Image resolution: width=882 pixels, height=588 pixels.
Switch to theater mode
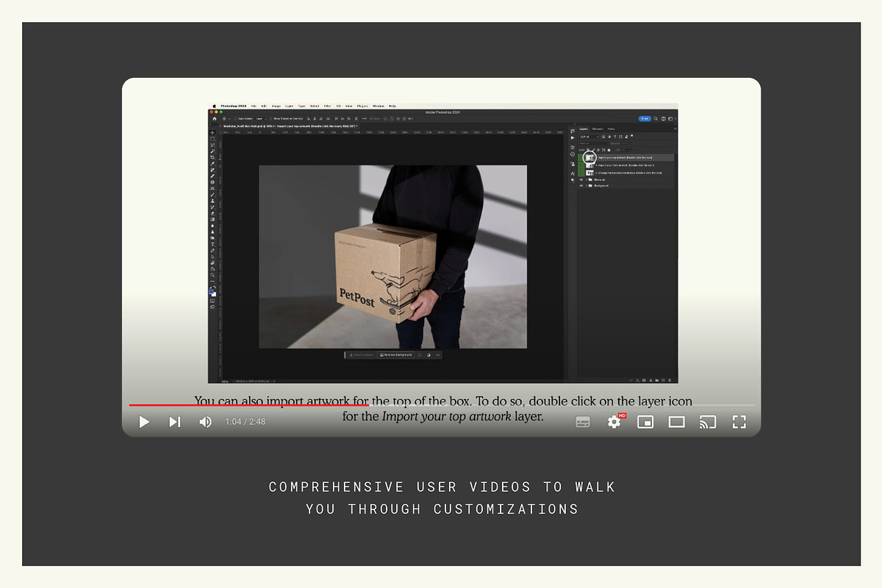click(676, 422)
